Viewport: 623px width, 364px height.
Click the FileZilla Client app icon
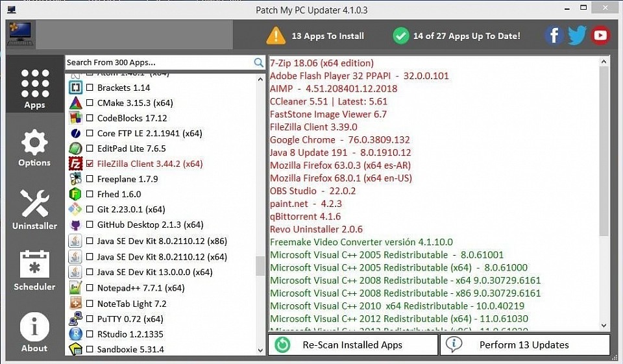75,164
